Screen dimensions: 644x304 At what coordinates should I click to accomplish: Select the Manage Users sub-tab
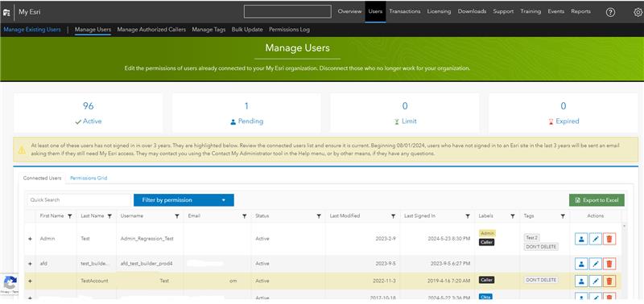pyautogui.click(x=93, y=30)
